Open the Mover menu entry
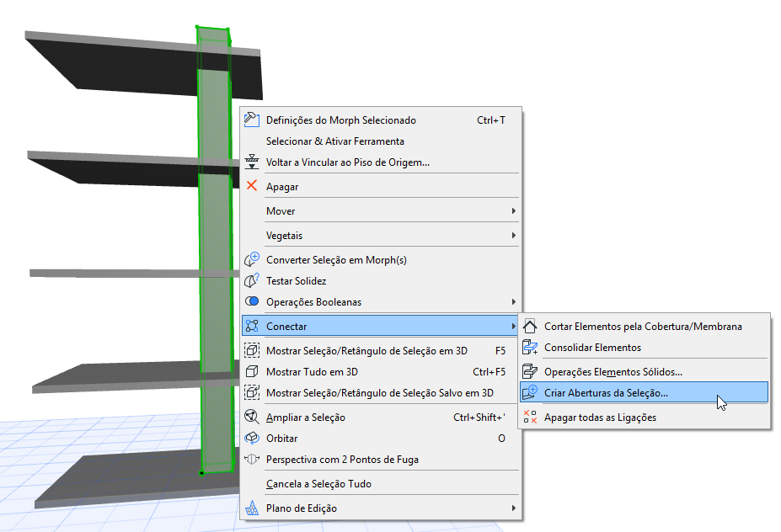 tap(381, 211)
